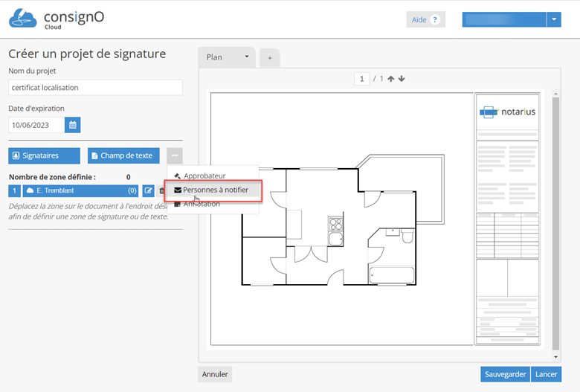Go to previous page with up arrow
This screenshot has width=580, height=392.
(x=391, y=79)
